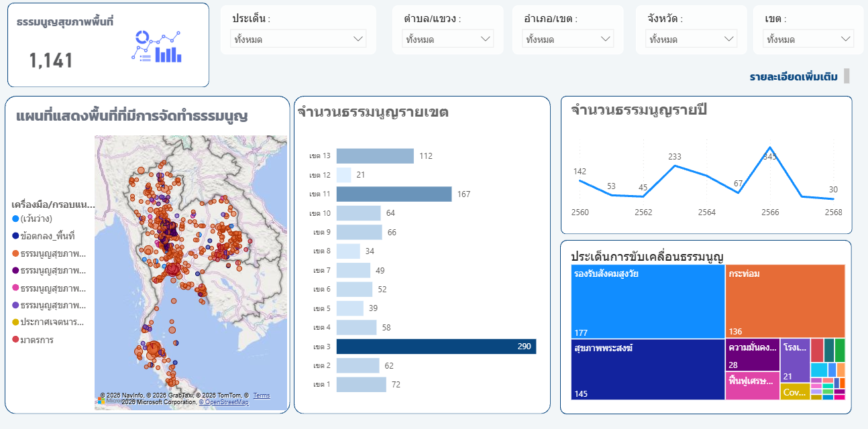Select the ข้อตกลง_พื้นที่ legend item
The image size is (868, 429).
point(43,236)
